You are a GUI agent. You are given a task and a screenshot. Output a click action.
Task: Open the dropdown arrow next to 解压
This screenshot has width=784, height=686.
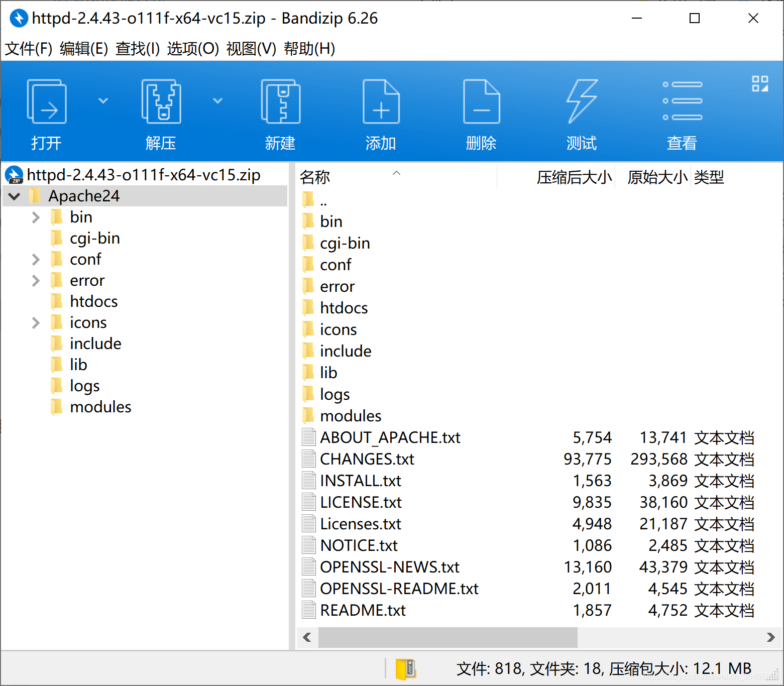pos(217,101)
